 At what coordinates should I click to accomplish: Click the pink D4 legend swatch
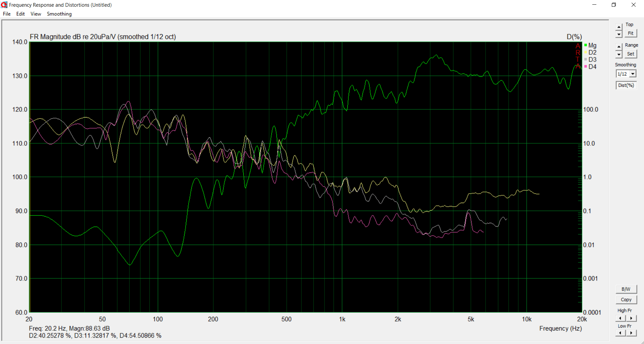(586, 66)
